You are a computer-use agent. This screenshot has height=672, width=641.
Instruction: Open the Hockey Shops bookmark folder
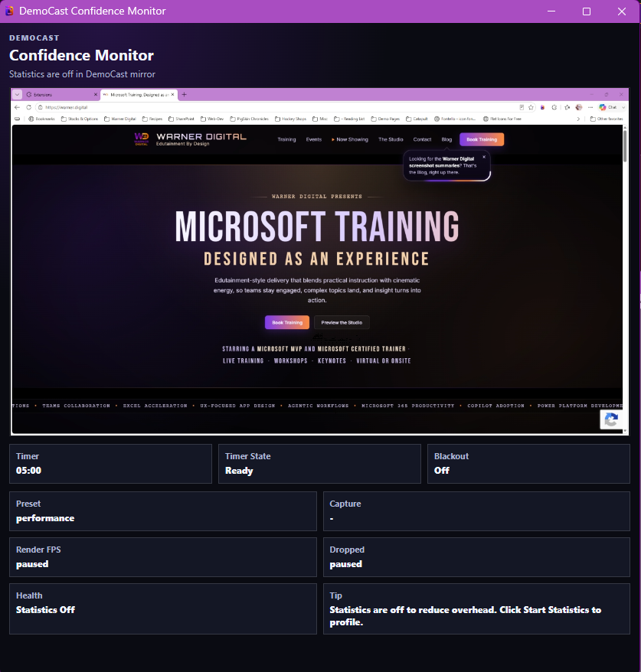tap(291, 119)
